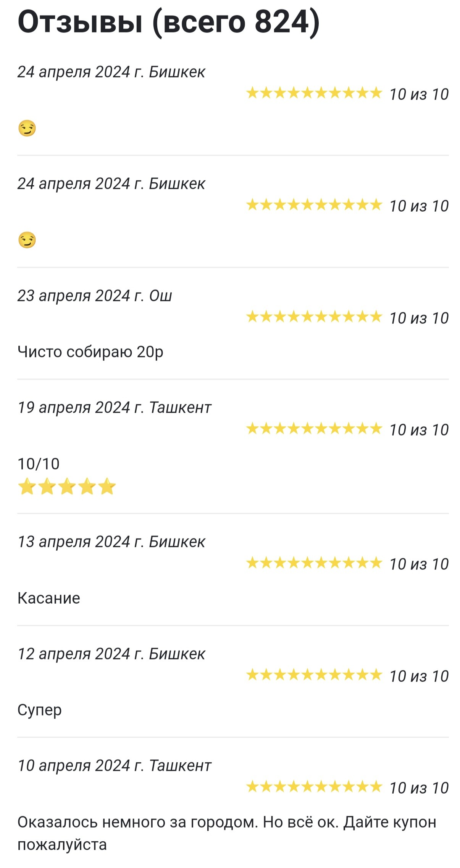Open the "13 апреля 2024 г. Бишкек" review date
The width and height of the screenshot is (460, 868).
111,542
